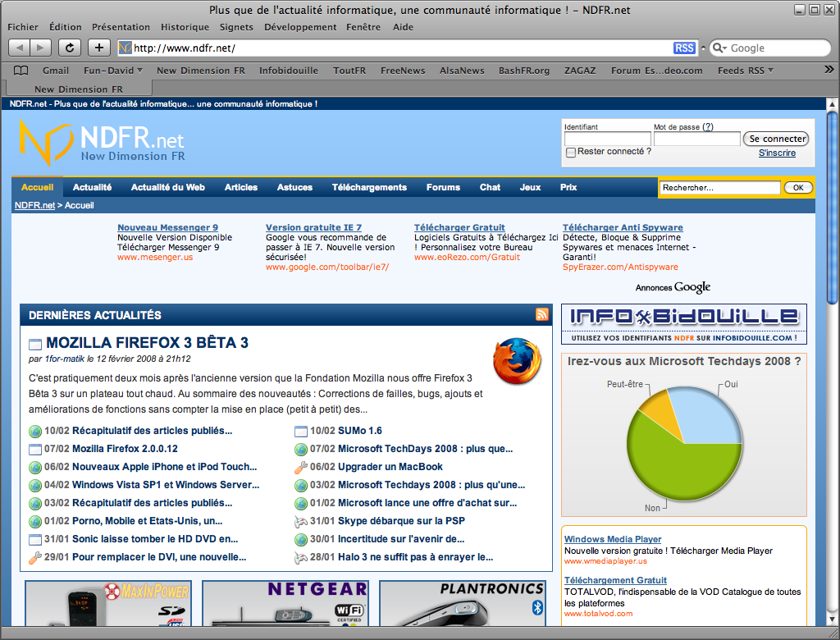
Task: Expand the Fun-David bookmarks folder
Action: tap(113, 71)
